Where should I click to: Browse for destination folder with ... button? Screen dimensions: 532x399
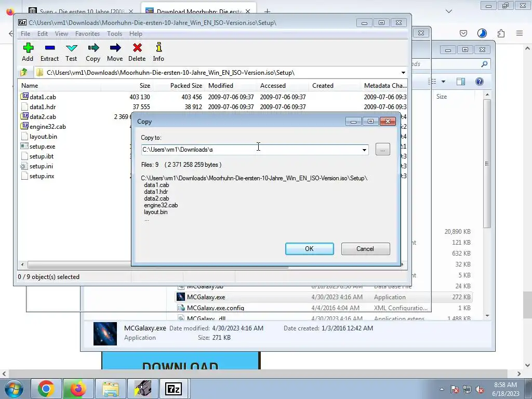coord(383,149)
